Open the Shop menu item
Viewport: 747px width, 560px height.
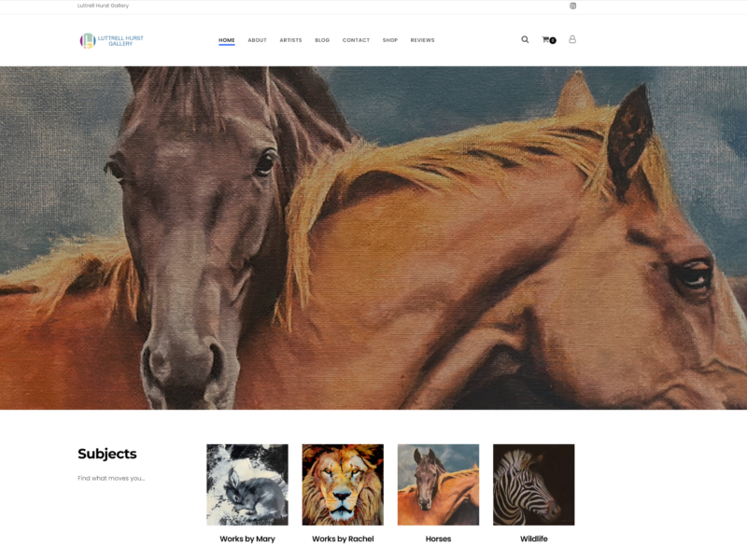389,40
